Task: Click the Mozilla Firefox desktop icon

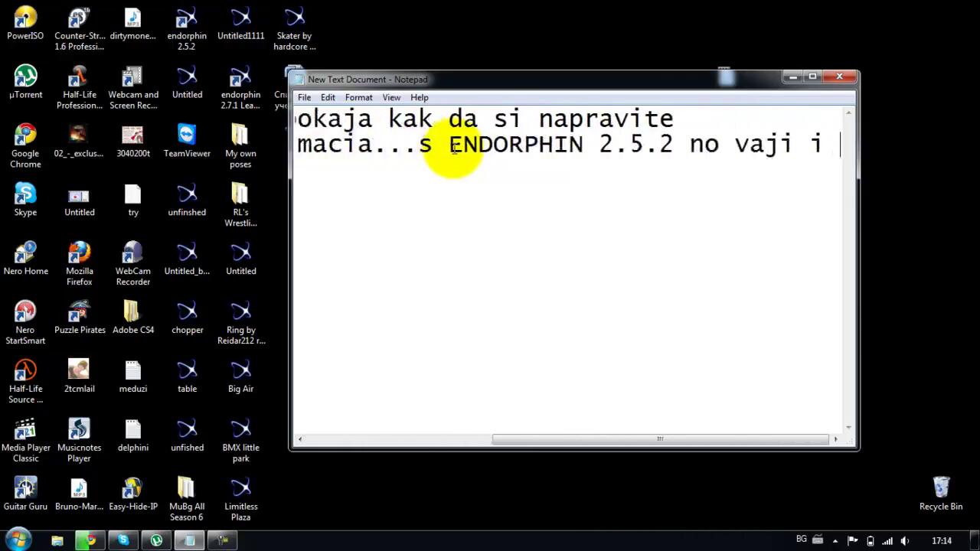Action: click(80, 259)
